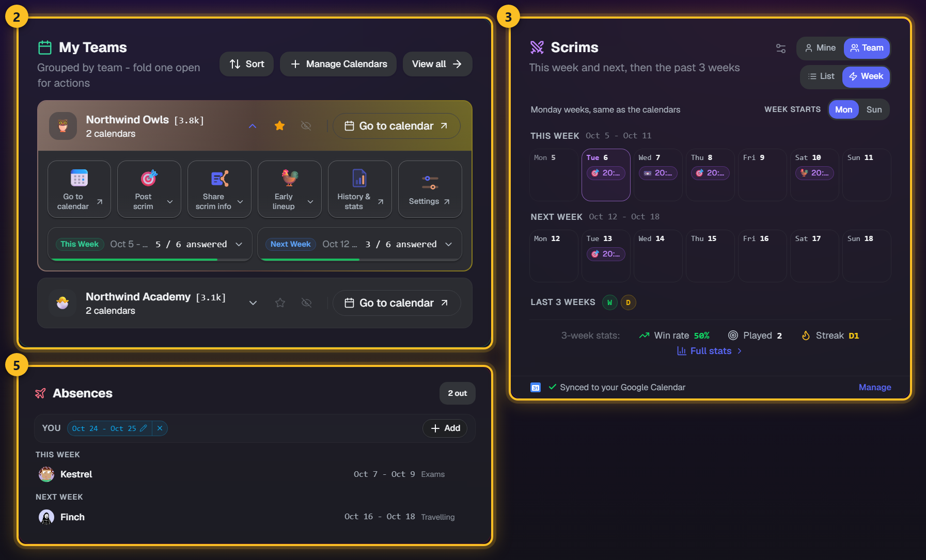Star Northwind Academy as favorite
The height and width of the screenshot is (560, 926).
[x=280, y=302]
